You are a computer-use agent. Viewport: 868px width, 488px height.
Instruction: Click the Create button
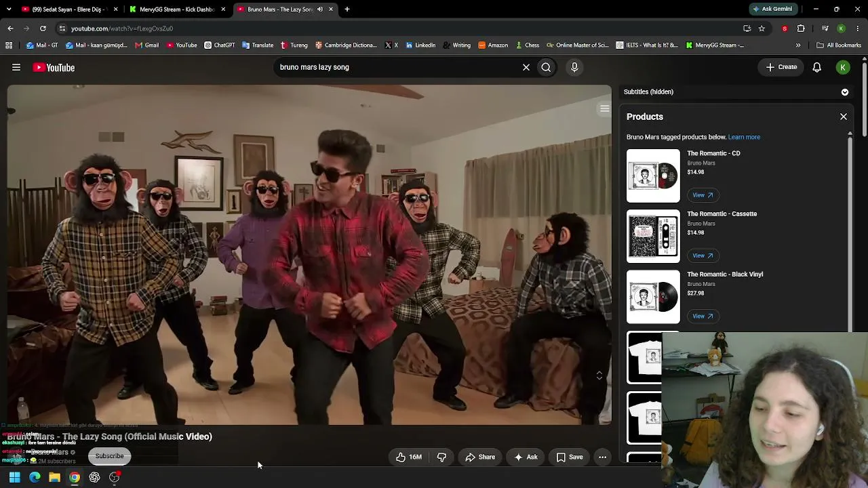click(781, 67)
